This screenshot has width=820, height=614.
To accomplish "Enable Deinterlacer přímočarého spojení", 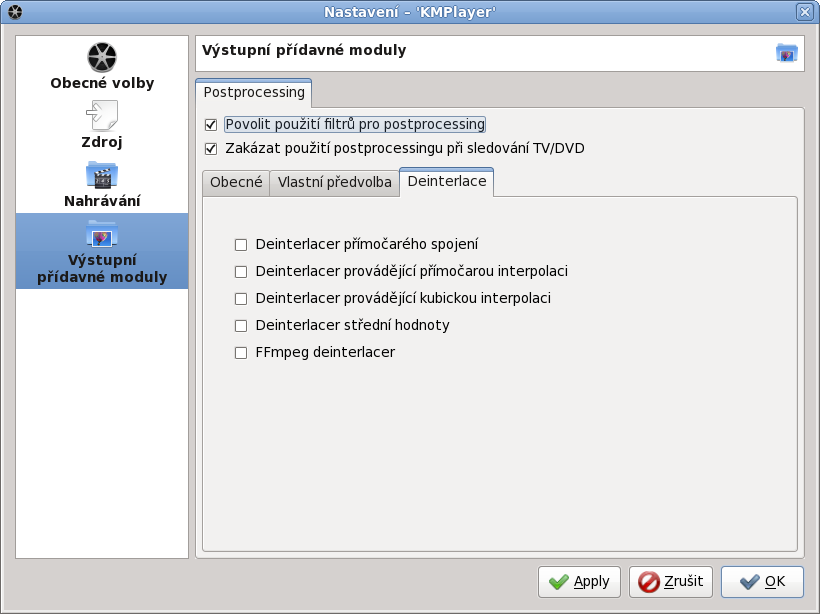I will pos(241,244).
